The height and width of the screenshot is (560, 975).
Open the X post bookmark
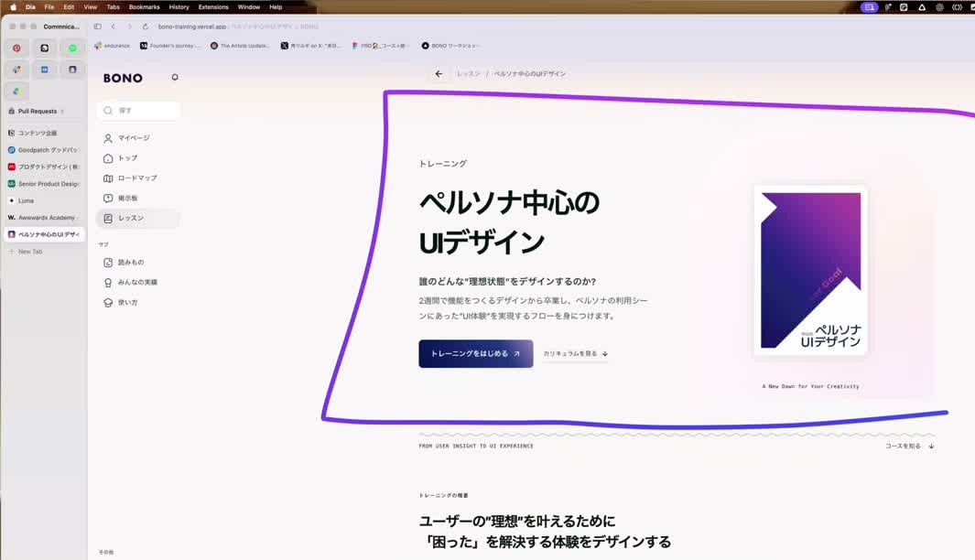[310, 46]
